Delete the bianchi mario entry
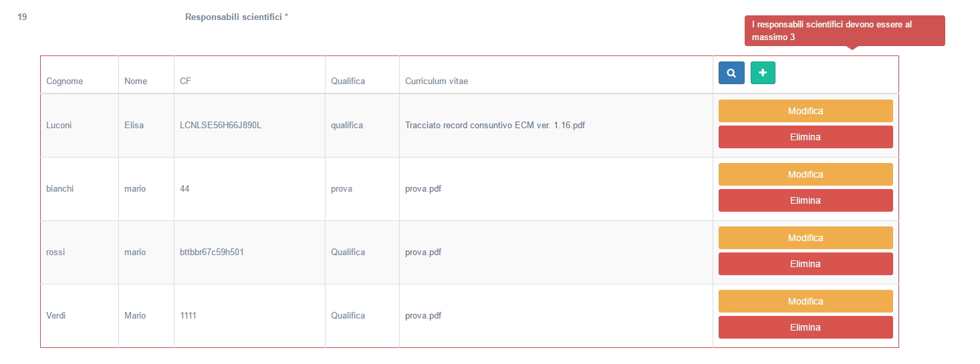The image size is (980, 364). point(806,200)
